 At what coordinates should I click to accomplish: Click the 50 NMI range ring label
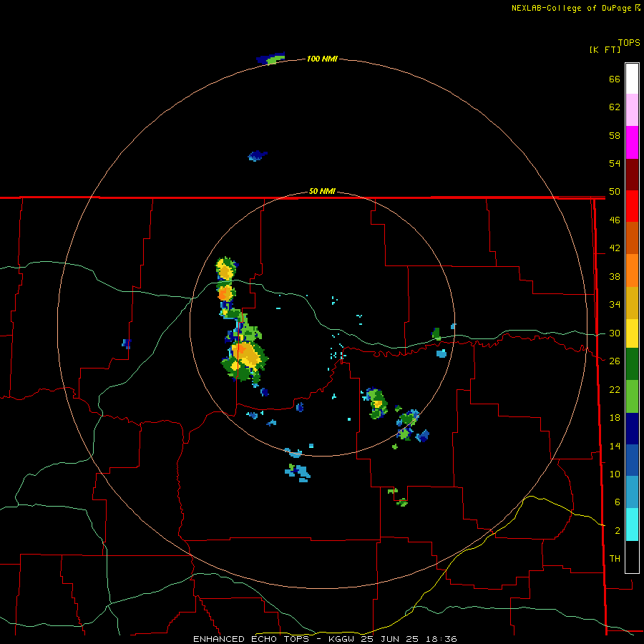[322, 191]
